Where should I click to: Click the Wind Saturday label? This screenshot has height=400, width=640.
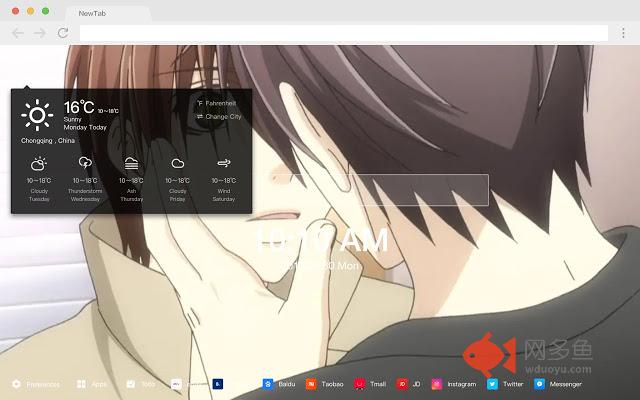point(224,195)
